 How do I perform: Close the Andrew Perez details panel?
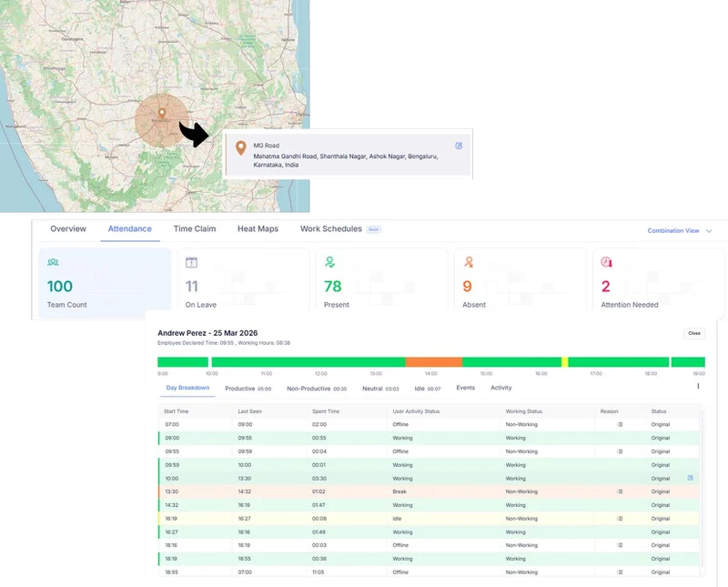694,333
